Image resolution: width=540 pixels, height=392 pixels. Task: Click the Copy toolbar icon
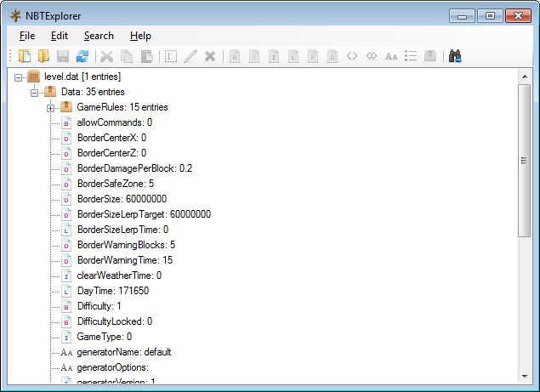(127, 56)
